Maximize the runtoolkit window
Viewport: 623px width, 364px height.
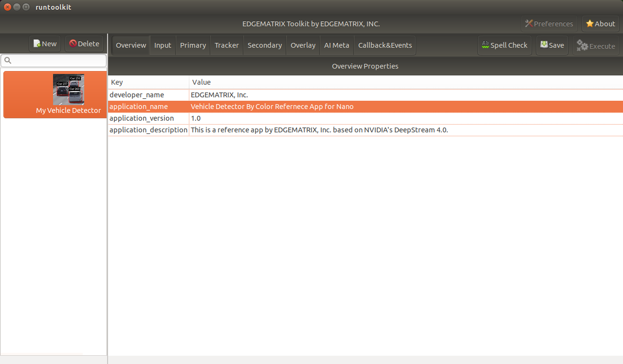(26, 7)
